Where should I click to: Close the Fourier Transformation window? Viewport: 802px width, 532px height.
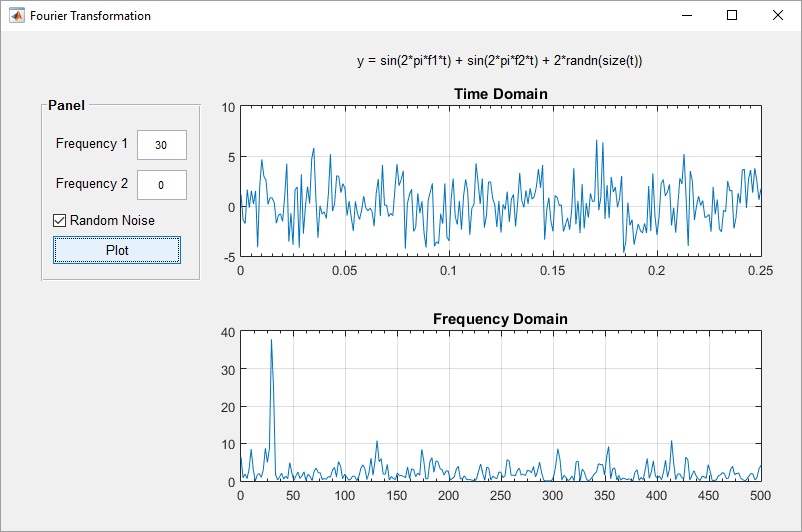point(778,16)
